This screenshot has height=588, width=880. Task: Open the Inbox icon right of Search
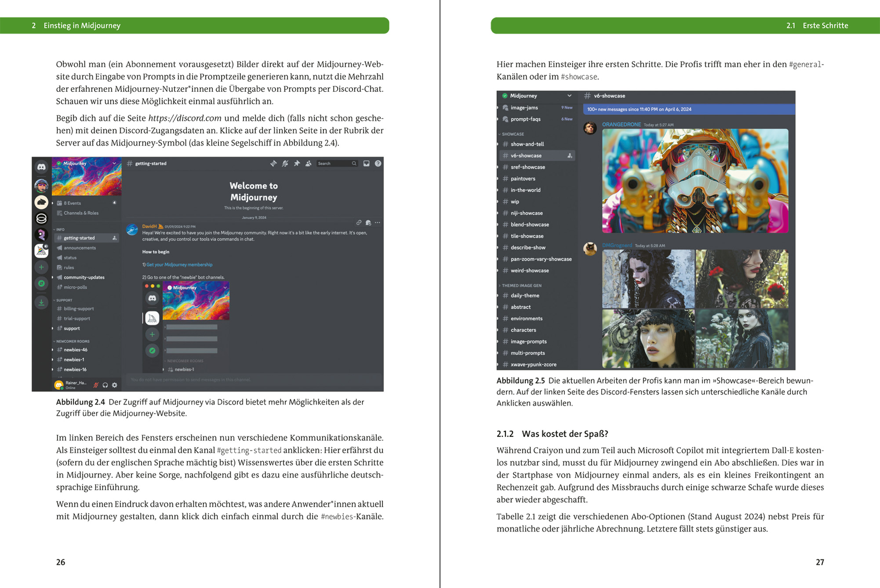[x=366, y=163]
